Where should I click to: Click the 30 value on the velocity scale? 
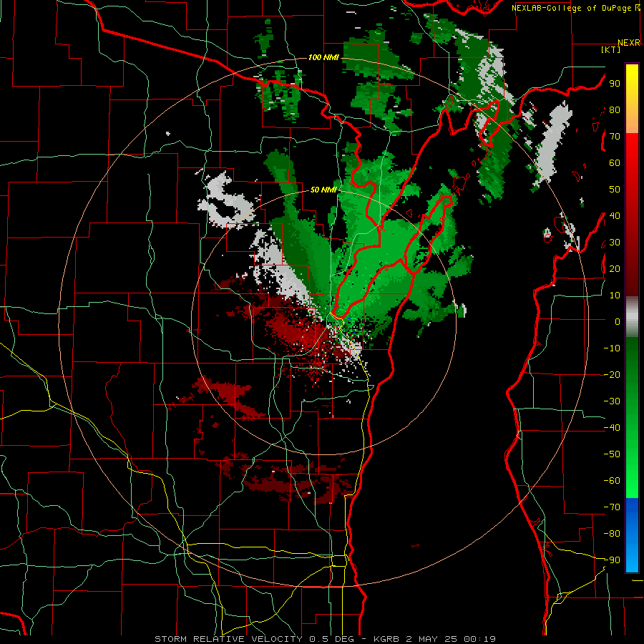615,243
